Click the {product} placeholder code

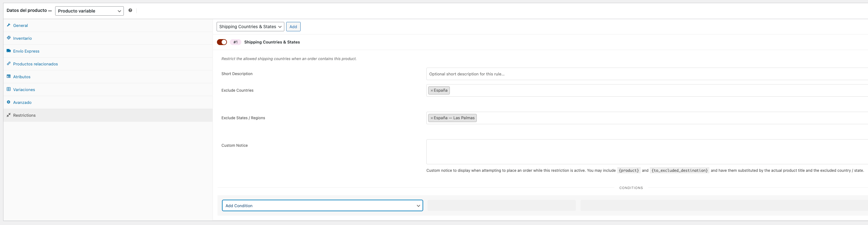tap(629, 171)
